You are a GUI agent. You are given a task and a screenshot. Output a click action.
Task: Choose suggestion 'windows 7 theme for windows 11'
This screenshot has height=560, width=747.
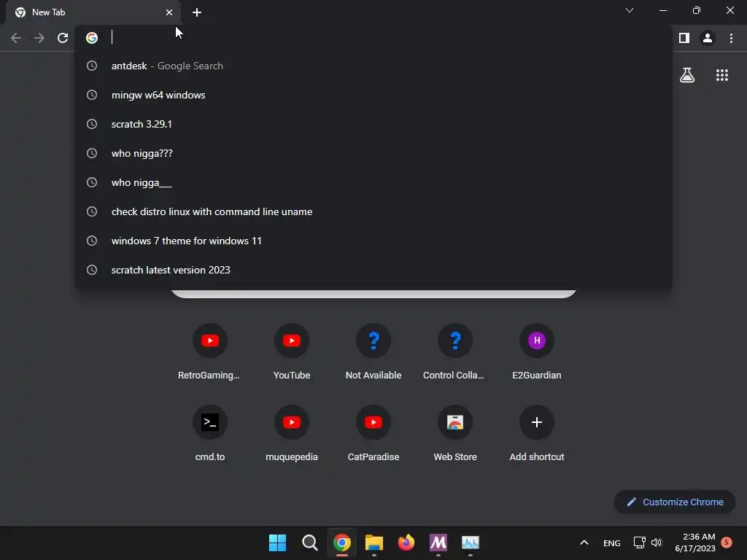coord(373,241)
